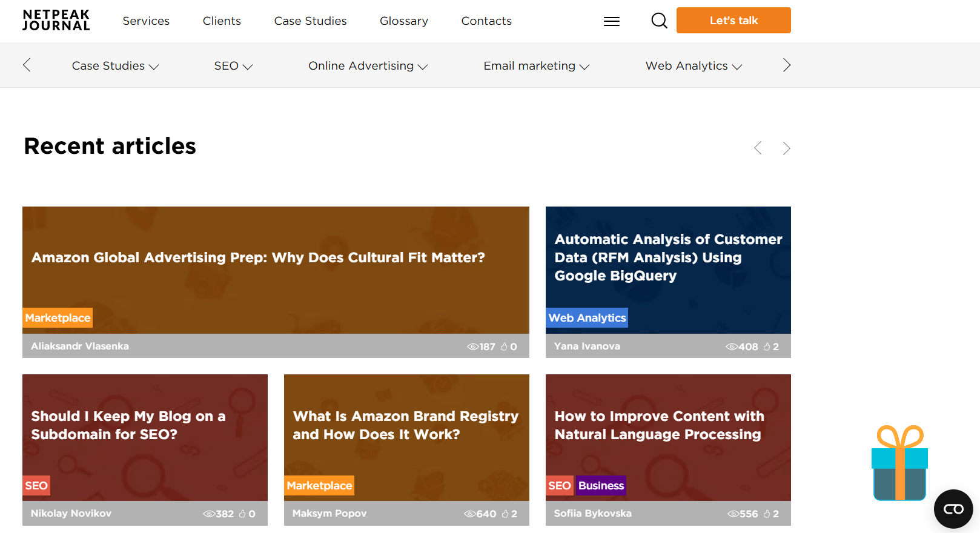Open the gift box widget

(x=899, y=463)
